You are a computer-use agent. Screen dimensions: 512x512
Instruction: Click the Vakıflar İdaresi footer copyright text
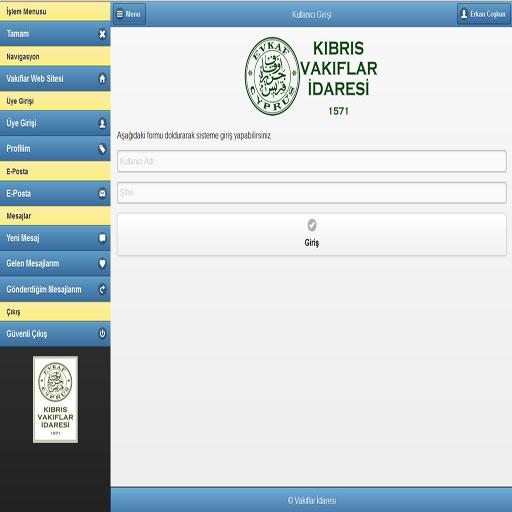point(312,500)
